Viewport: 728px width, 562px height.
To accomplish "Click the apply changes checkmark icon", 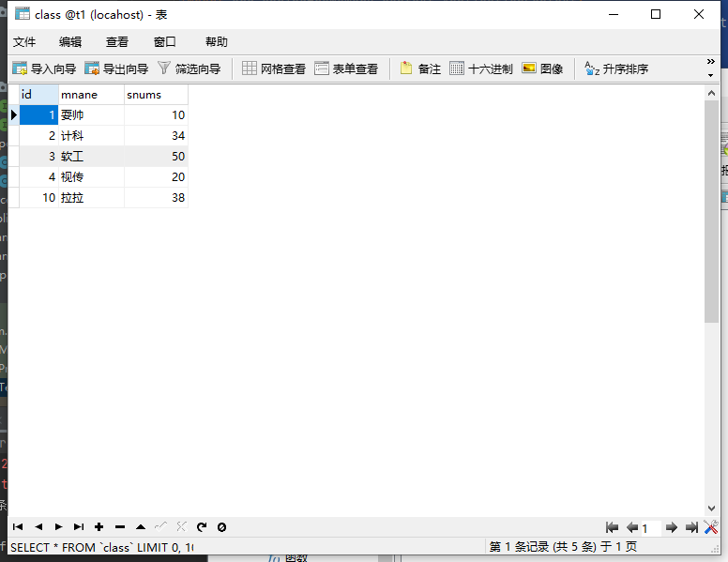I will click(x=160, y=526).
